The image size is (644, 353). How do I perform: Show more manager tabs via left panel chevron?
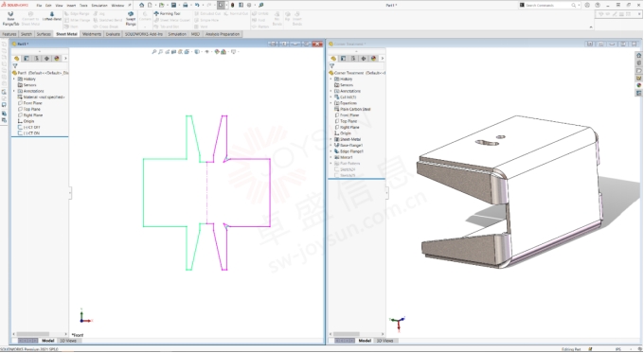pos(65,59)
